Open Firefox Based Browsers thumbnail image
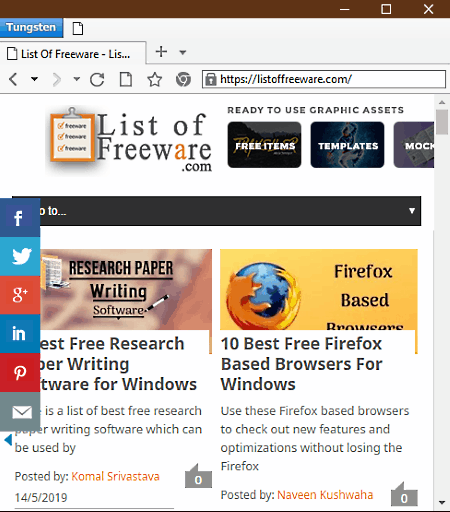This screenshot has height=512, width=450. coord(319,289)
